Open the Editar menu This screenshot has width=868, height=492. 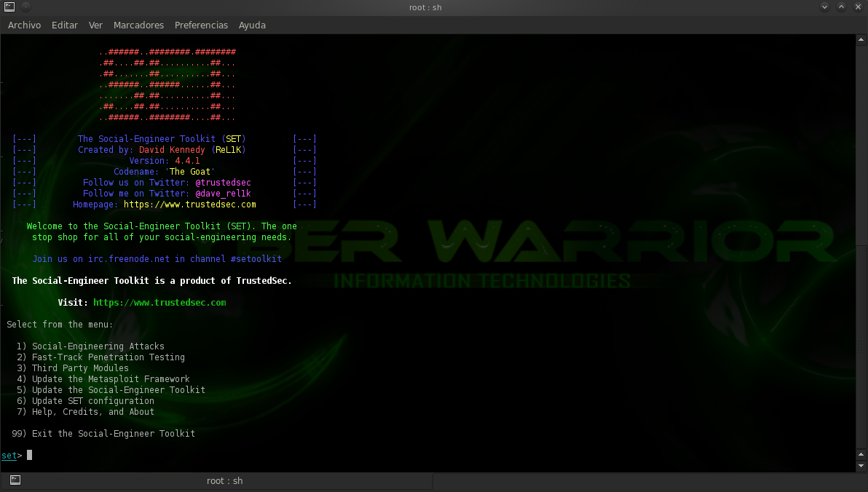65,25
